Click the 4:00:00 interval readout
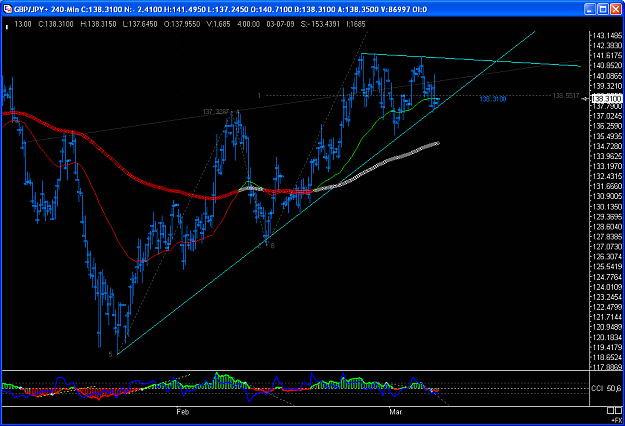The width and height of the screenshot is (625, 426). (248, 24)
